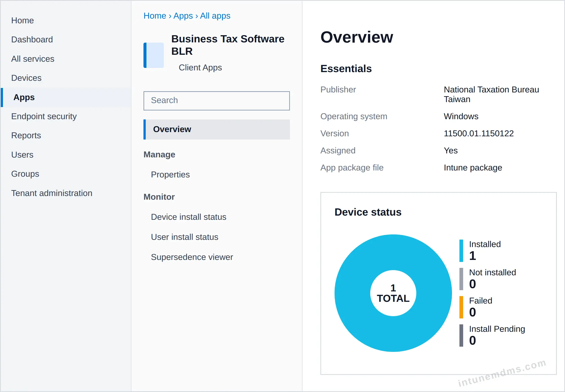Click the 'Publisher' field label
Image resolution: width=565 pixels, height=392 pixels.
(x=338, y=90)
